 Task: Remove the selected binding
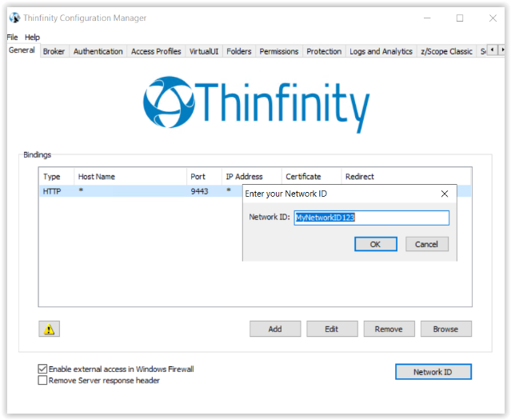[389, 329]
